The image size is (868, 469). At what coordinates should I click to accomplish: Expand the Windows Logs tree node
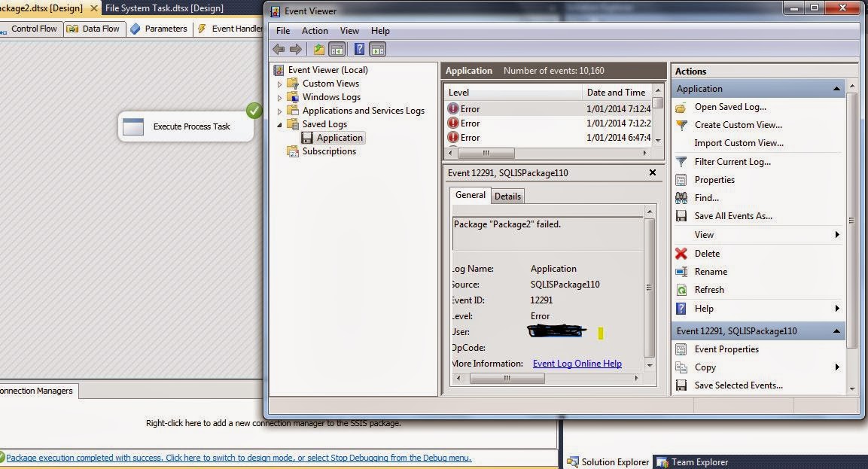(280, 97)
